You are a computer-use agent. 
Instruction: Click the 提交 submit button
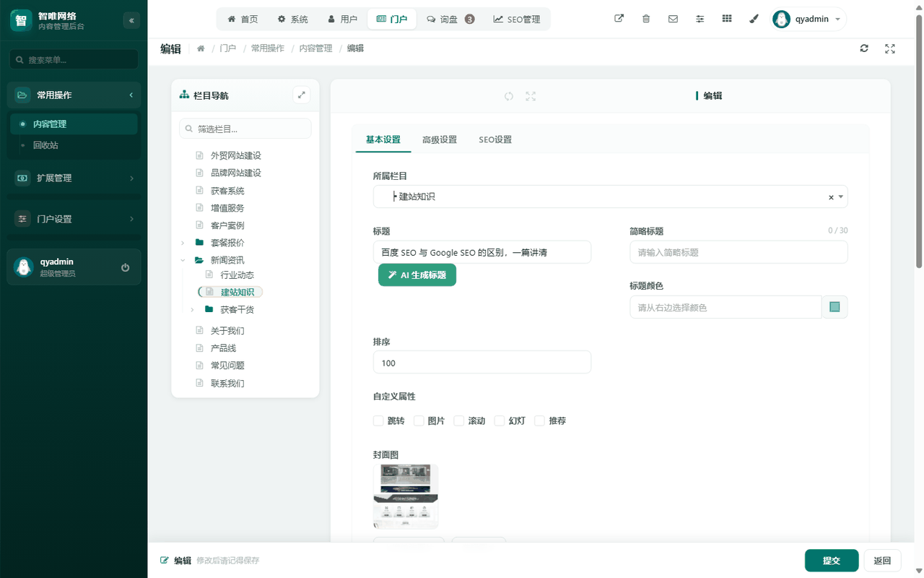[x=832, y=561]
